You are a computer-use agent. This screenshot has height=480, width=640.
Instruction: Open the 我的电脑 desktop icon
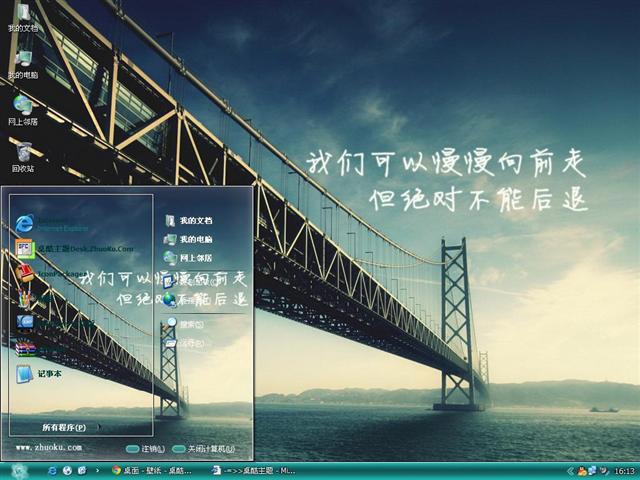(x=22, y=62)
